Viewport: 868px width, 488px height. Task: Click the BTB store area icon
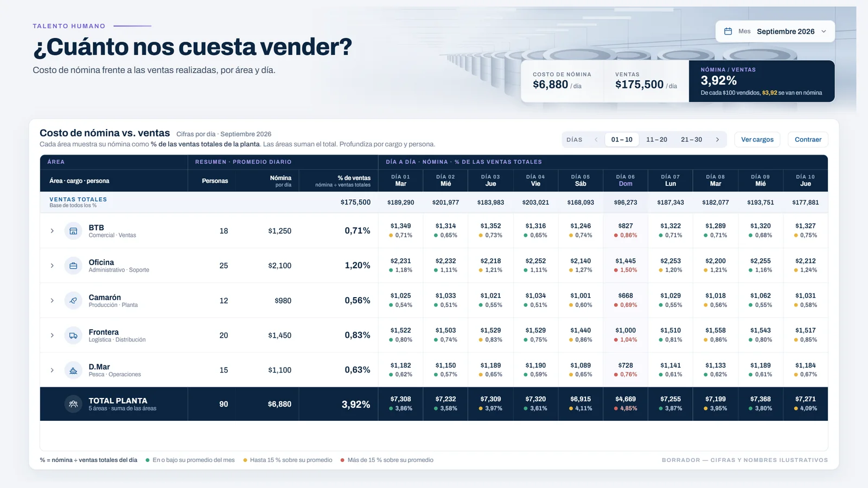click(x=73, y=231)
